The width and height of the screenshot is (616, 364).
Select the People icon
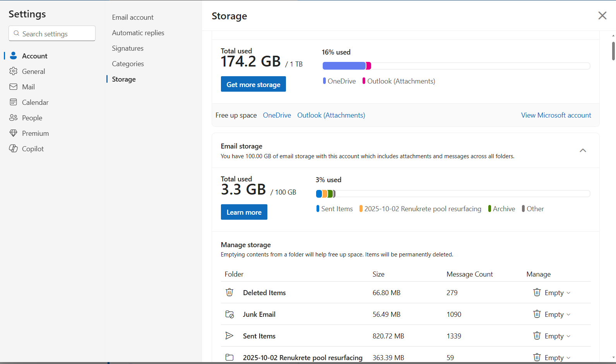[14, 118]
